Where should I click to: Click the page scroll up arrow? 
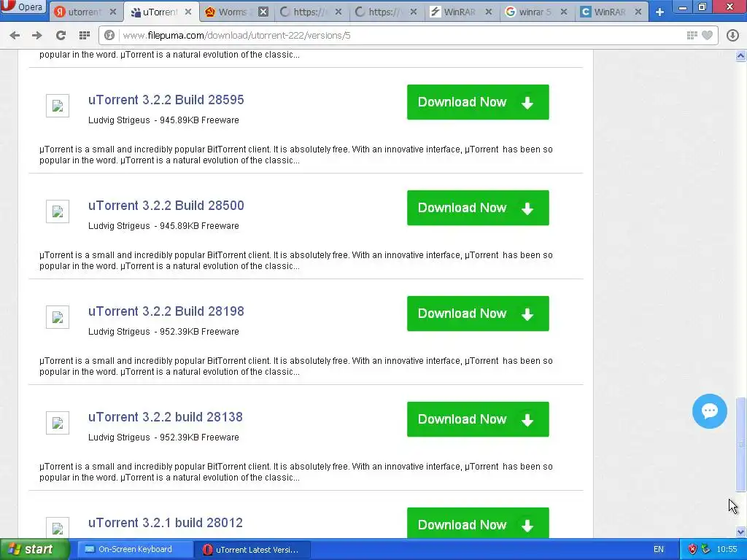click(741, 55)
